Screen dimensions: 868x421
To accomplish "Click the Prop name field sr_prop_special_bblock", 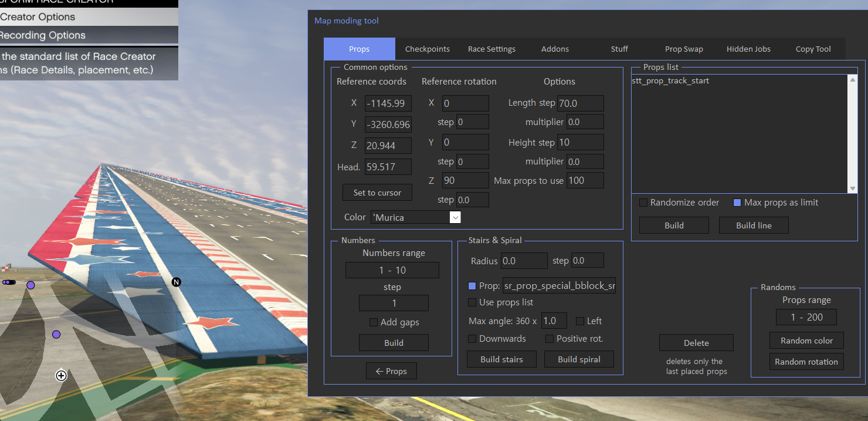I will [x=560, y=286].
